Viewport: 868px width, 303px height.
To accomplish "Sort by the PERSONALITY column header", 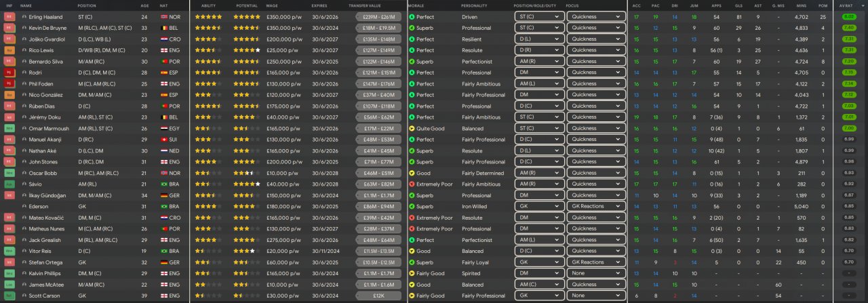I will point(474,5).
